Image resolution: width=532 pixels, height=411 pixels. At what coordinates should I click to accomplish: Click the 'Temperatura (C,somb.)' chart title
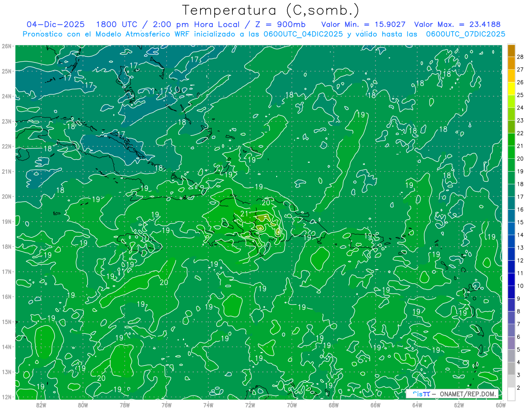271,11
